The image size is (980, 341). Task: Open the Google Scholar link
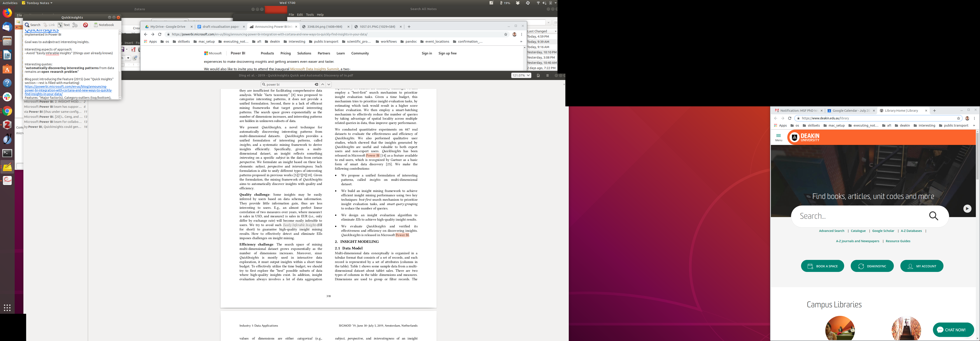(883, 231)
